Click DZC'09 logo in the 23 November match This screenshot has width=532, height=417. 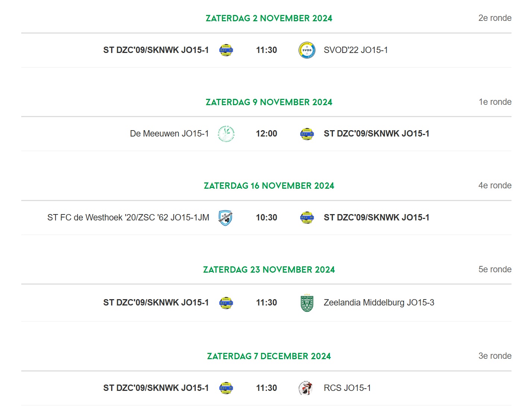(x=226, y=303)
